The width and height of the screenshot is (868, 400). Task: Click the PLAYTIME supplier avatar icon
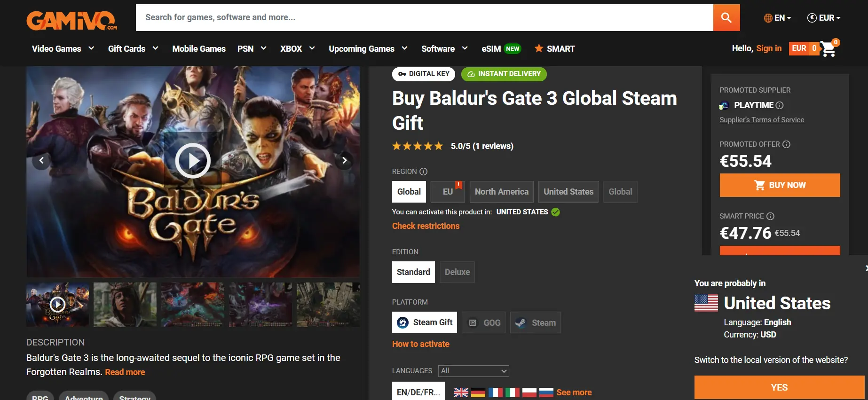[724, 106]
